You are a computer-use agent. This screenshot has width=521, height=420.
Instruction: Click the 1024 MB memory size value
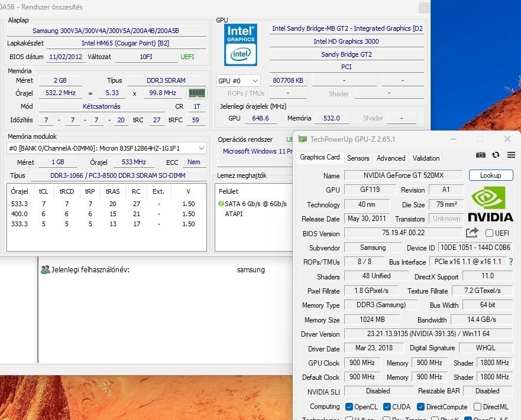point(372,320)
